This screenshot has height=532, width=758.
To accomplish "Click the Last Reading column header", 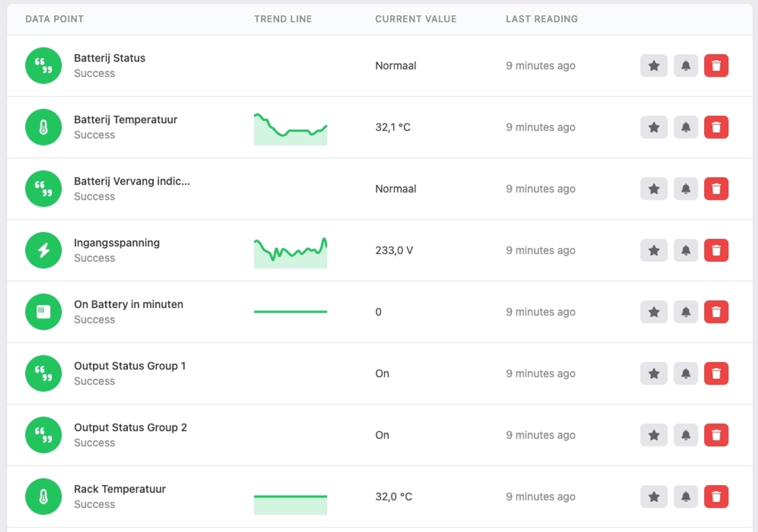I will click(542, 19).
